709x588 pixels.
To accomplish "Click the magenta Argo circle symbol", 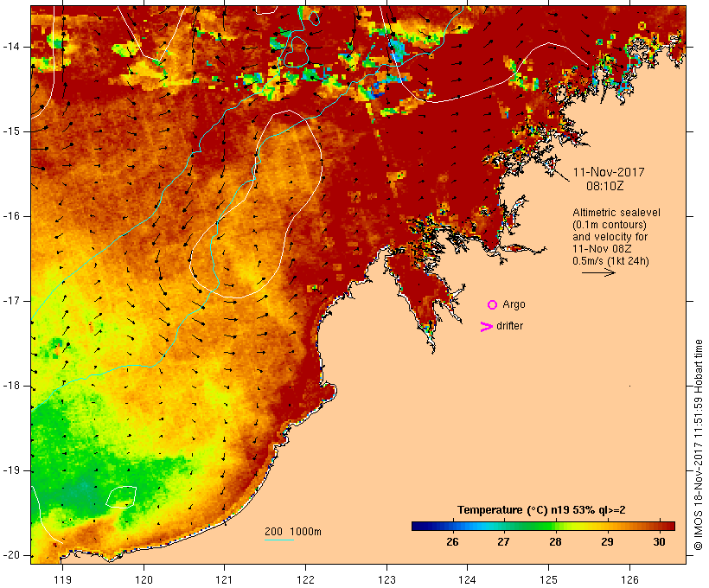I will point(493,305).
